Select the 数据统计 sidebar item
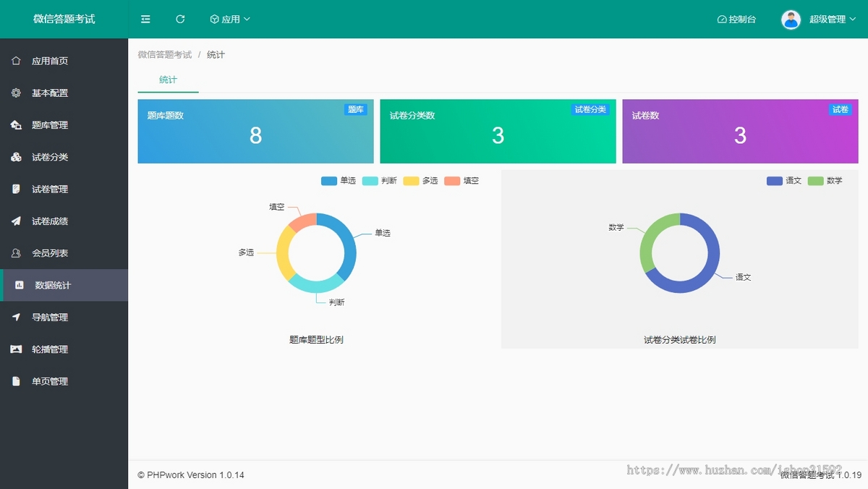This screenshot has width=868, height=489. click(x=64, y=285)
